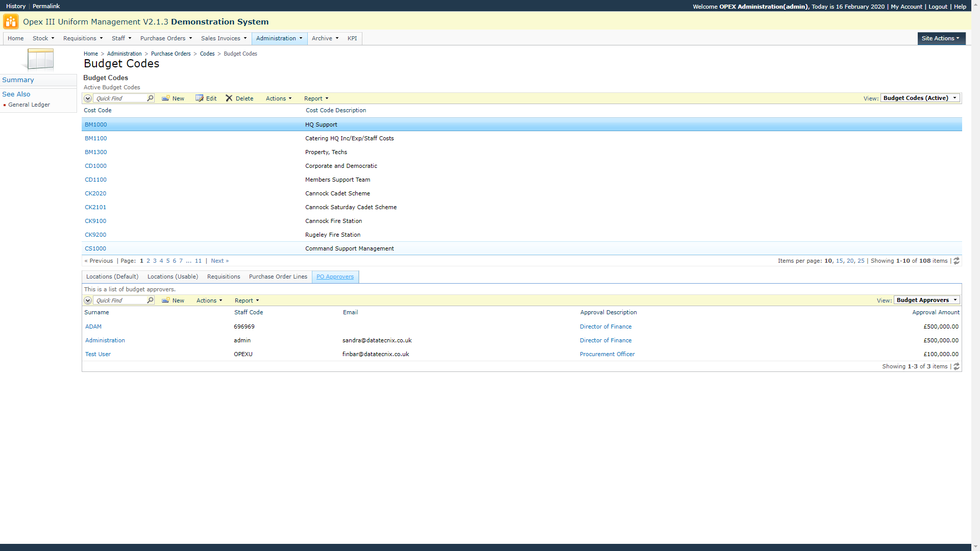Expand the approvers quick find options arrow
This screenshot has height=551, width=980.
(x=88, y=300)
